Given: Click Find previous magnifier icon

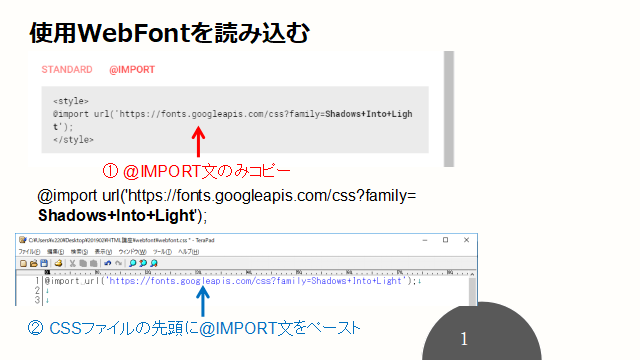Looking at the screenshot, I should click(143, 263).
